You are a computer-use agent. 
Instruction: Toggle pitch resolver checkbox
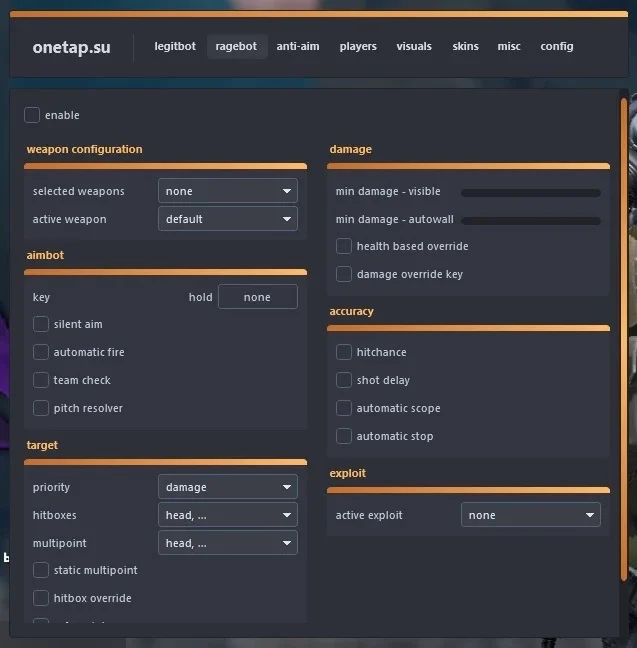tap(41, 408)
